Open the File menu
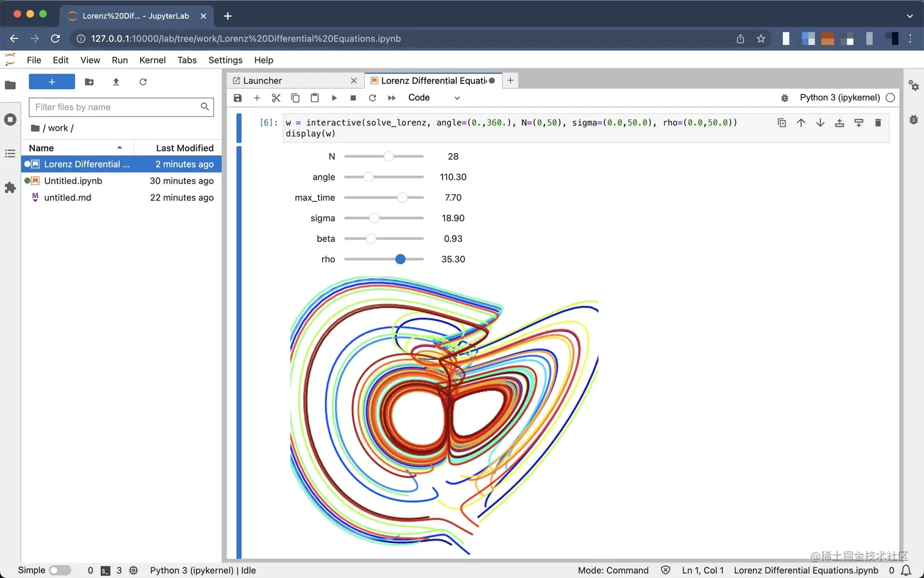Image resolution: width=924 pixels, height=578 pixels. 34,60
